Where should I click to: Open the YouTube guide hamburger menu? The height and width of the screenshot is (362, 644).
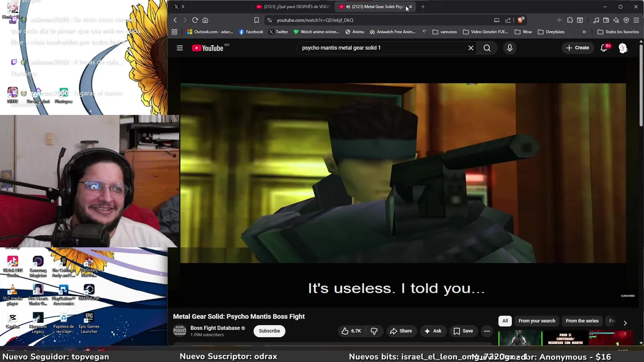pos(180,48)
